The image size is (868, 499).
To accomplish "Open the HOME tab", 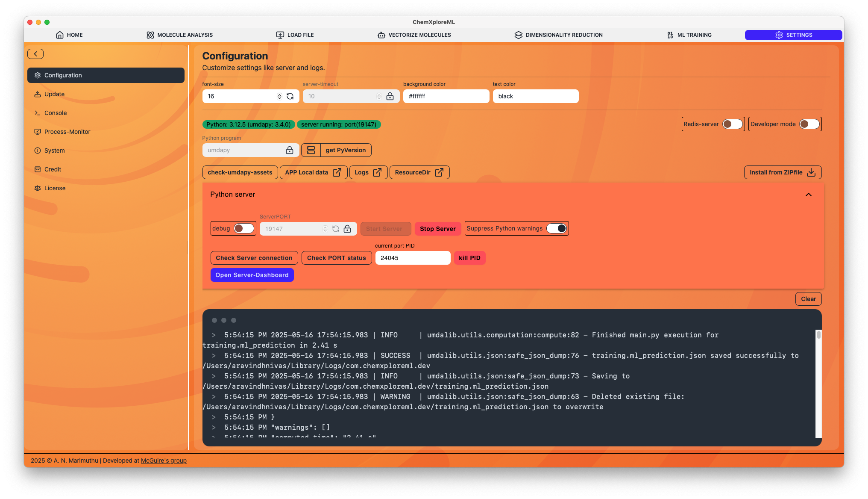I will pyautogui.click(x=69, y=35).
